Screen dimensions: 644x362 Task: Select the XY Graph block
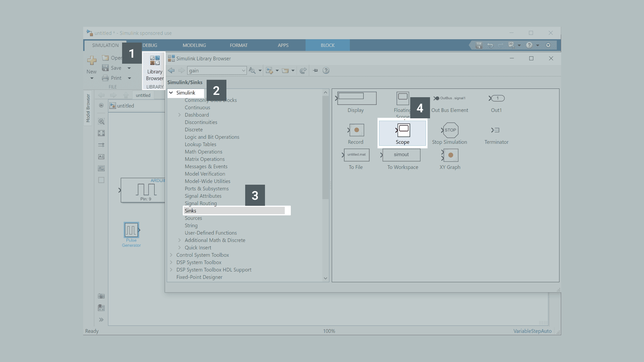pyautogui.click(x=450, y=156)
